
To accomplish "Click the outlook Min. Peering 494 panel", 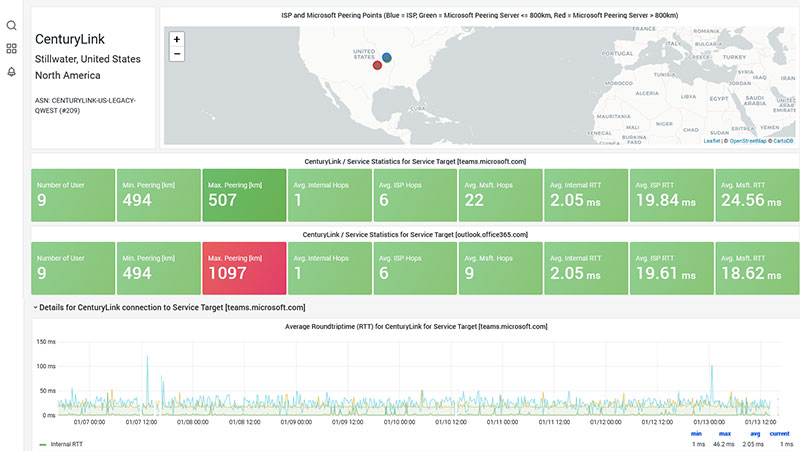I will tap(159, 268).
